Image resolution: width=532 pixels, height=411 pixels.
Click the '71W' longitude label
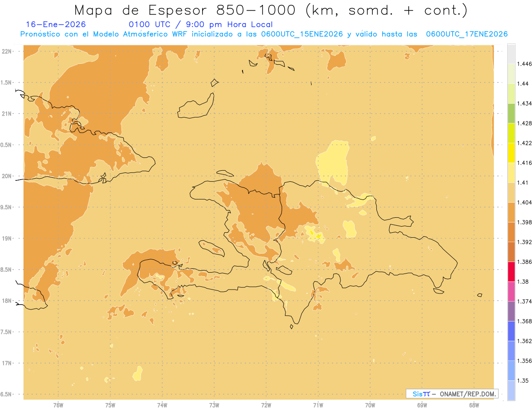pyautogui.click(x=318, y=405)
